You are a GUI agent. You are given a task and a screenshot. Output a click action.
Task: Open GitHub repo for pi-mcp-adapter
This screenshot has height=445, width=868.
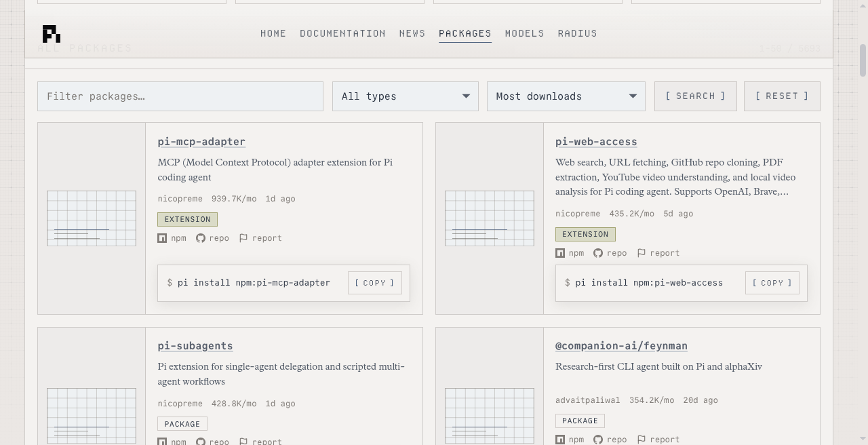212,238
